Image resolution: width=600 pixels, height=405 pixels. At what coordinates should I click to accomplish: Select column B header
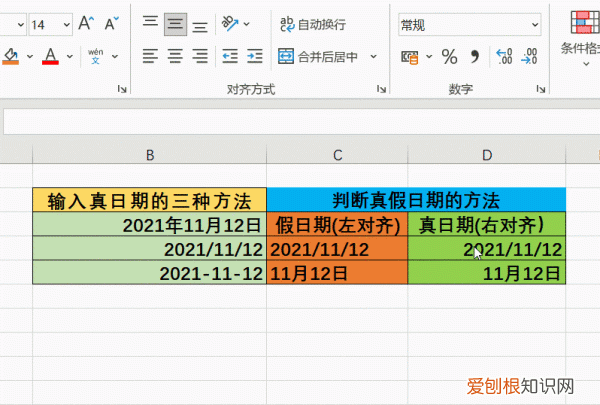(x=150, y=155)
